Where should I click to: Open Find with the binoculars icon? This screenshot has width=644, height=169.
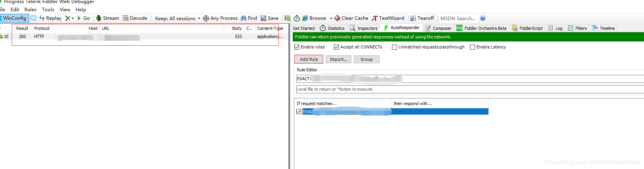(243, 18)
